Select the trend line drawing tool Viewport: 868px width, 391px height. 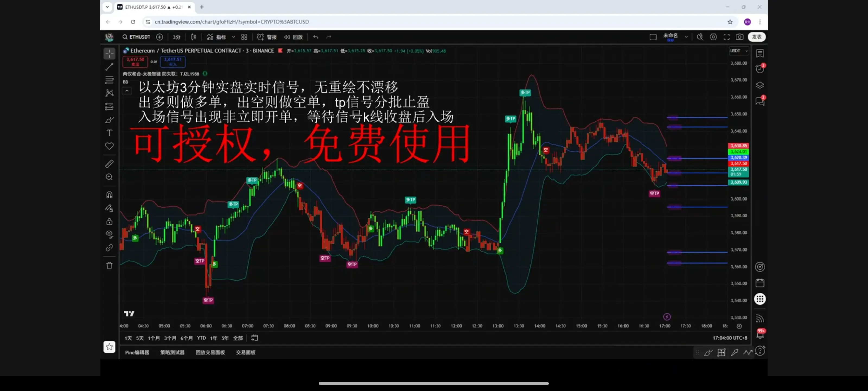click(x=109, y=67)
